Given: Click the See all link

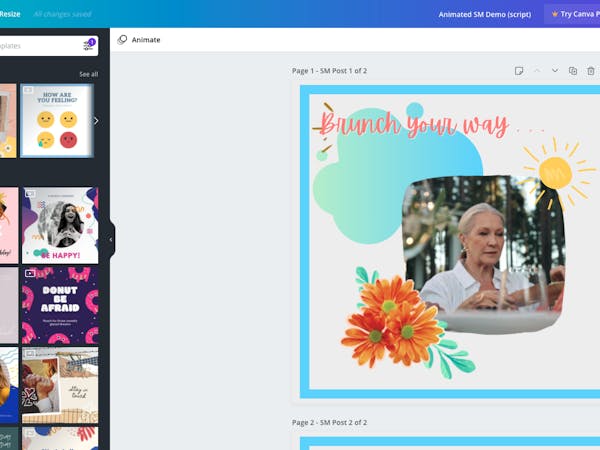Looking at the screenshot, I should [88, 74].
